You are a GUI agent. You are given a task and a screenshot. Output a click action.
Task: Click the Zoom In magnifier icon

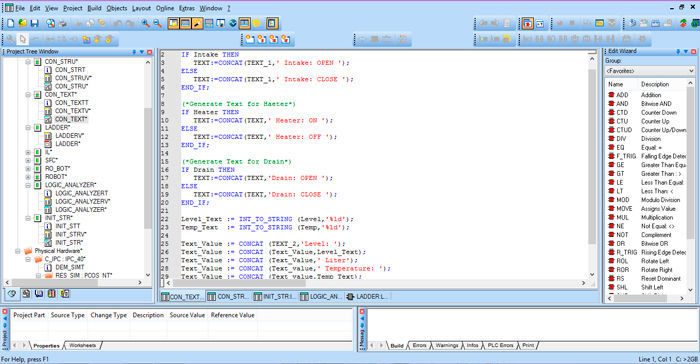click(146, 23)
